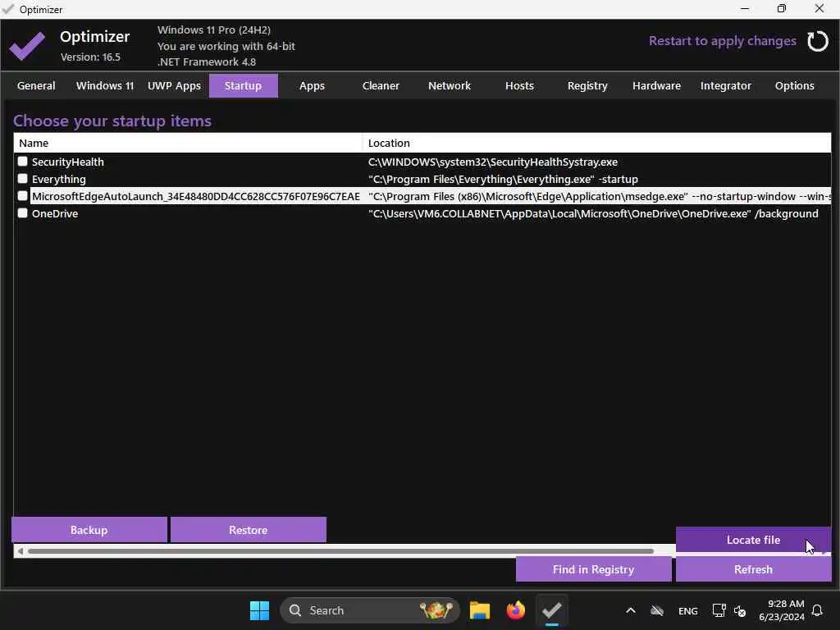Click the ENG language indicator
Screen dimensions: 840x630
(x=688, y=610)
